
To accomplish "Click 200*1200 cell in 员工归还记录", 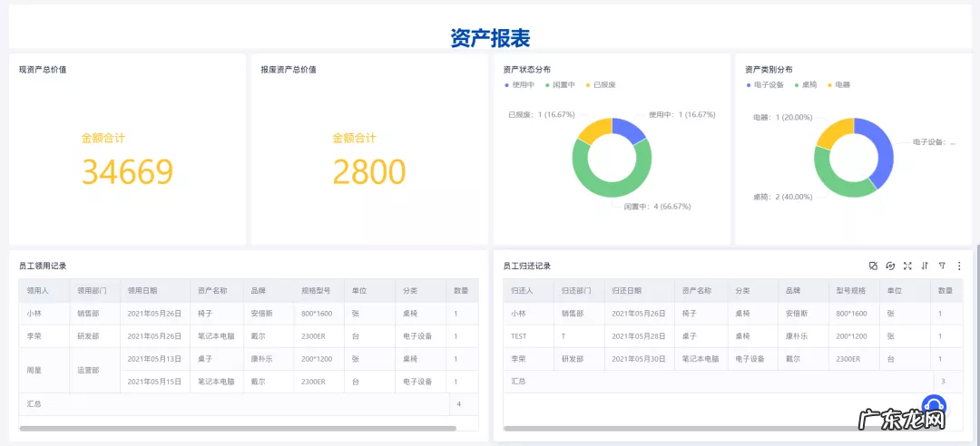I will pyautogui.click(x=852, y=336).
